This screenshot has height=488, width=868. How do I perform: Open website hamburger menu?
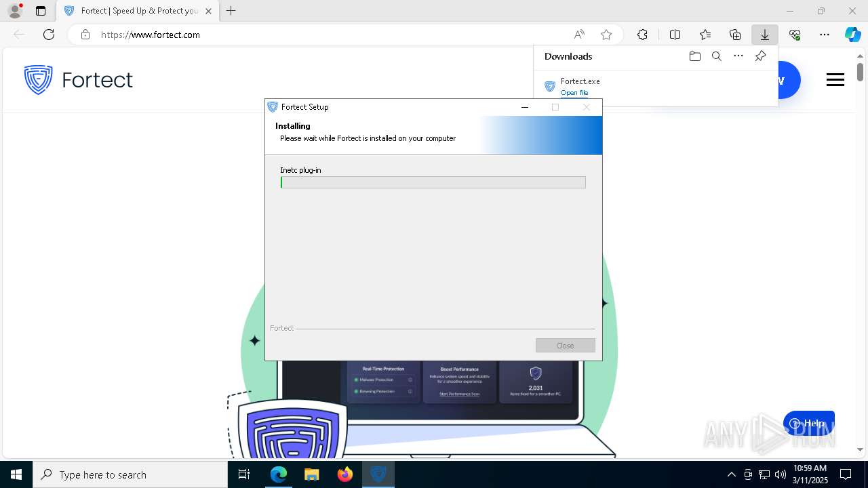(835, 80)
